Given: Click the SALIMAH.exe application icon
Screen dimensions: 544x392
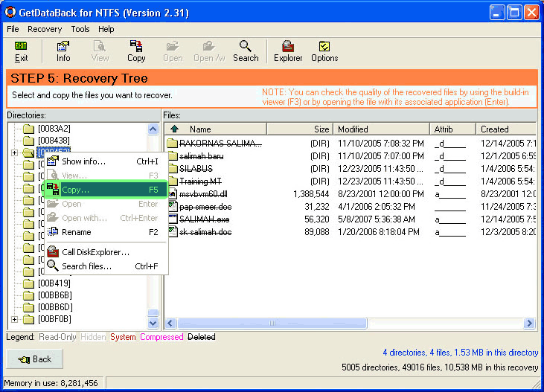Looking at the screenshot, I should coord(173,219).
